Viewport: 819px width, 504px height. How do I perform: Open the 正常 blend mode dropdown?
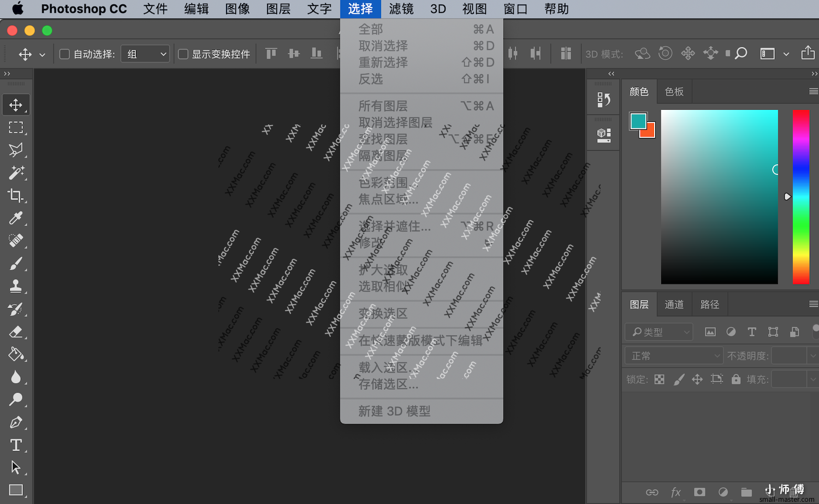(674, 356)
